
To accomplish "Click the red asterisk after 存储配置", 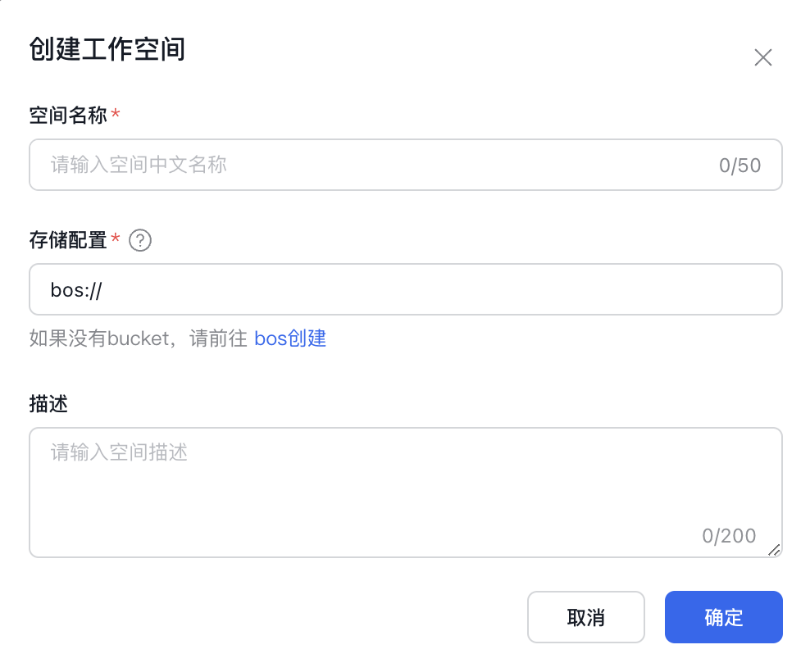I will coord(116,238).
